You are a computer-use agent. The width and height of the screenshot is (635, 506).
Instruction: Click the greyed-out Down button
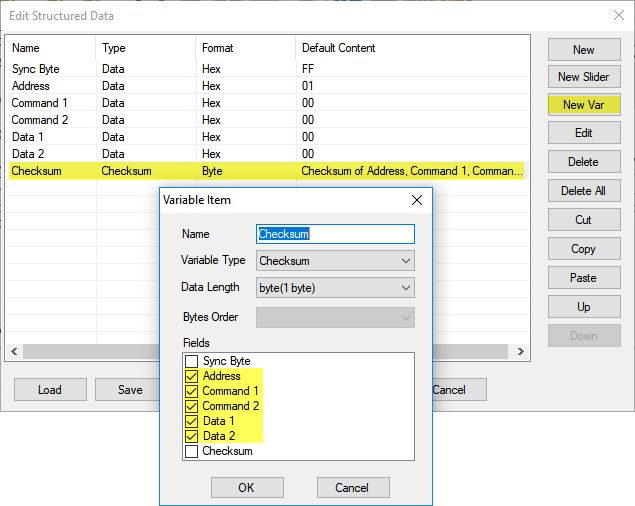coord(584,335)
